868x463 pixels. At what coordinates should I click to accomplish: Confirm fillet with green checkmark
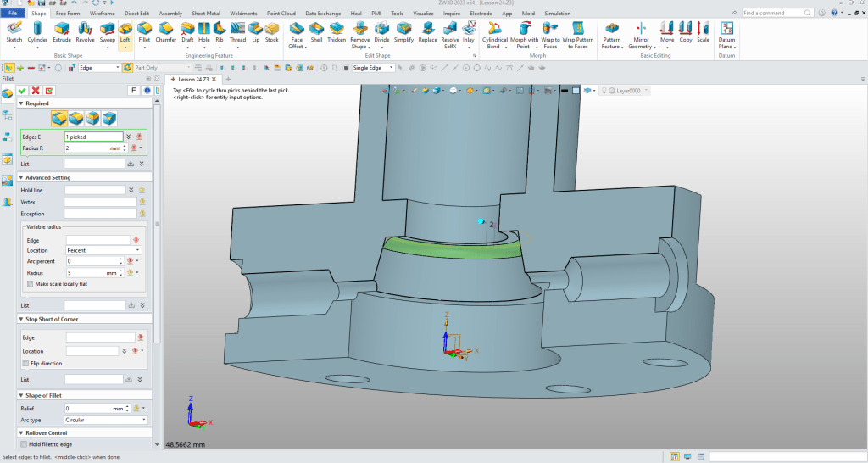click(x=23, y=90)
